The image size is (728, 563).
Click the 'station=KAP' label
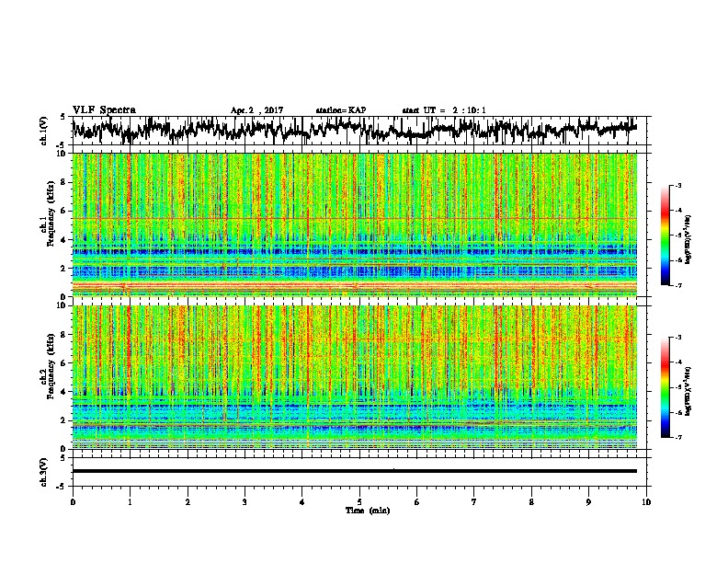click(341, 110)
